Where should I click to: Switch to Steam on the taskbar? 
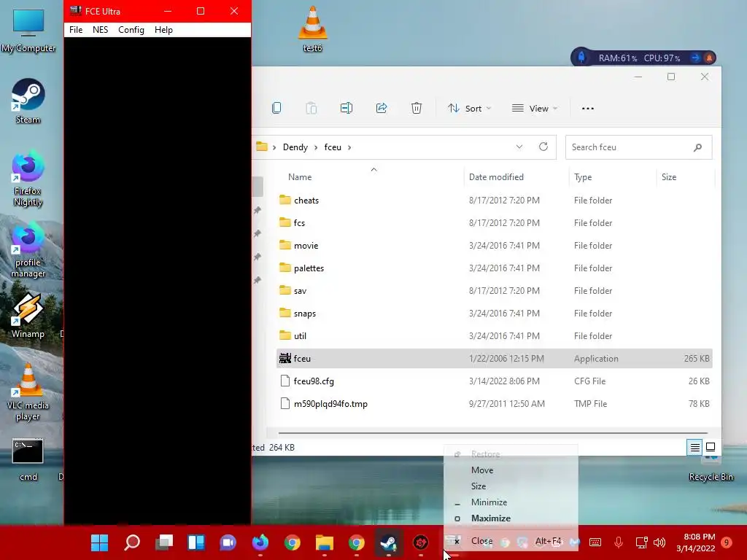click(x=388, y=542)
